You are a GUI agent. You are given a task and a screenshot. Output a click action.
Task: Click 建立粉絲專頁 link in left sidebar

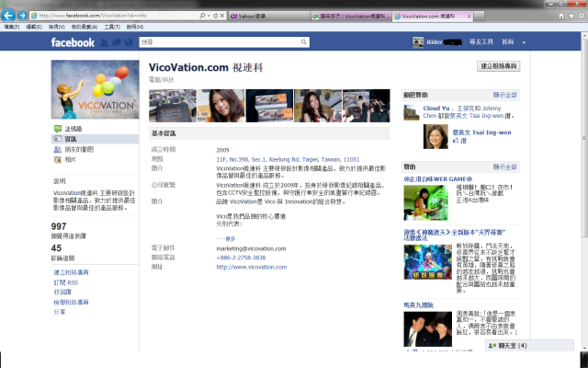pyautogui.click(x=72, y=272)
